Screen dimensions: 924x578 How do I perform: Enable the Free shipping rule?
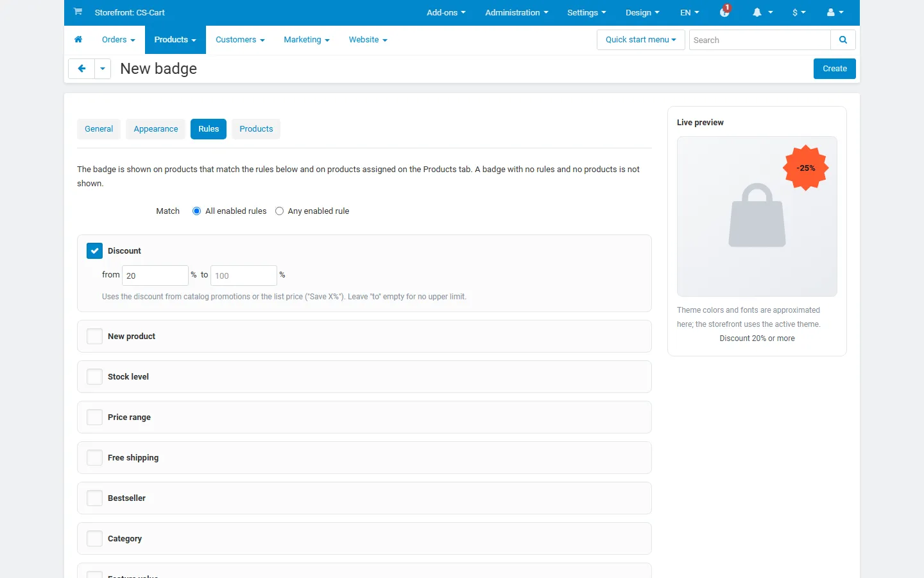click(x=94, y=458)
